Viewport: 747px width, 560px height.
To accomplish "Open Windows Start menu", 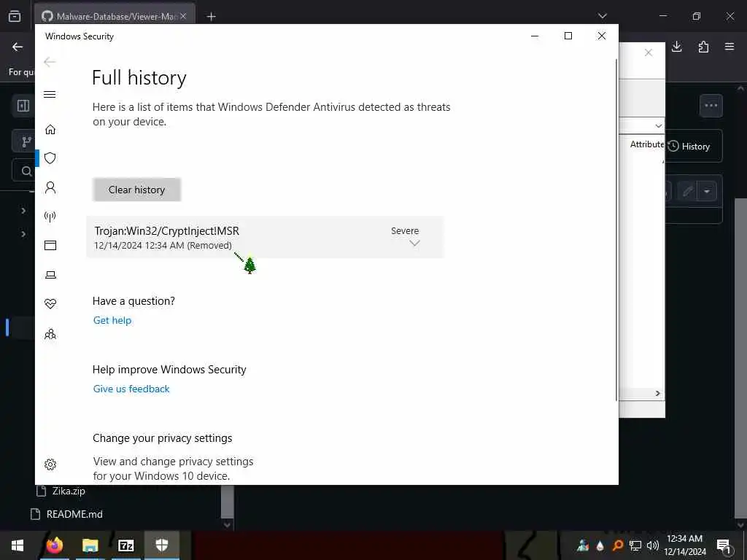I will click(x=18, y=545).
